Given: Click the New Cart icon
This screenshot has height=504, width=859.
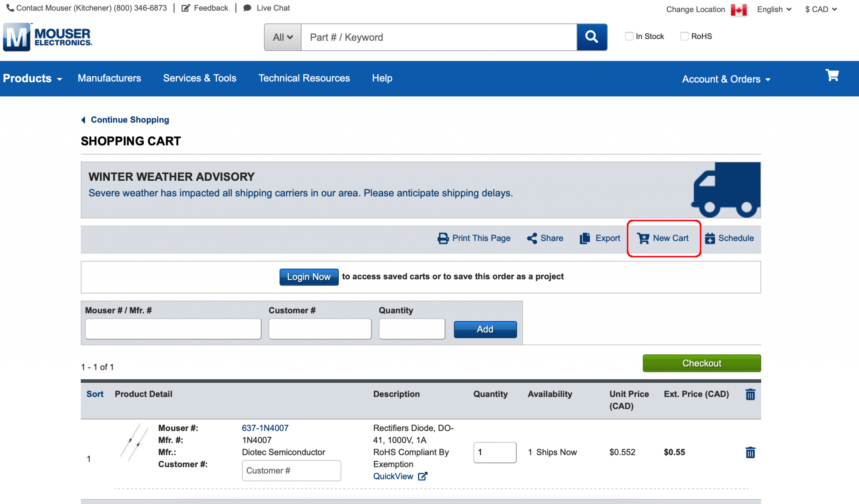Looking at the screenshot, I should tap(643, 238).
